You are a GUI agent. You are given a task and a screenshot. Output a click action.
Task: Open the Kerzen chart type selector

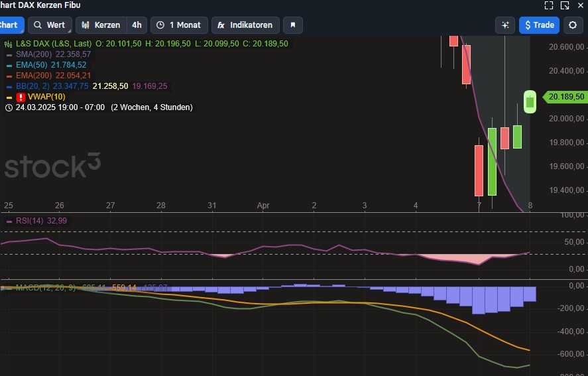click(101, 25)
